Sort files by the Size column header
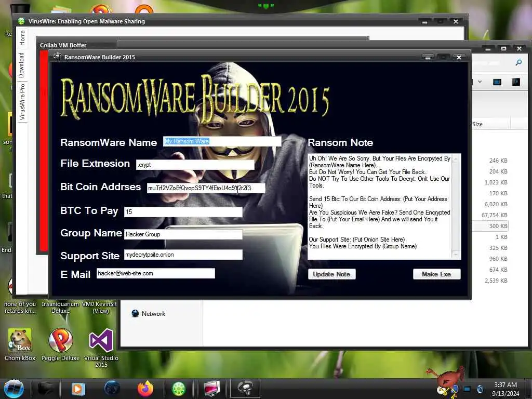 coord(490,124)
